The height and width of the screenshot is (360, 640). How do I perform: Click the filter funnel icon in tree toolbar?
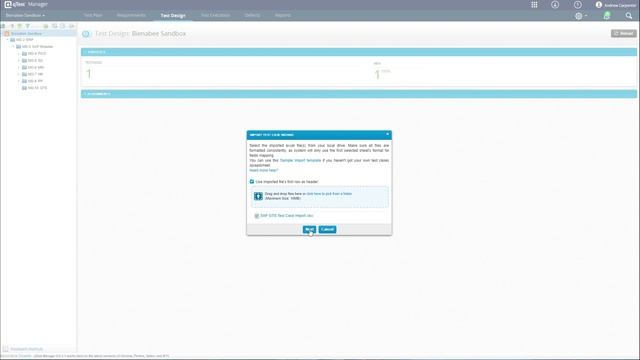pos(27,26)
